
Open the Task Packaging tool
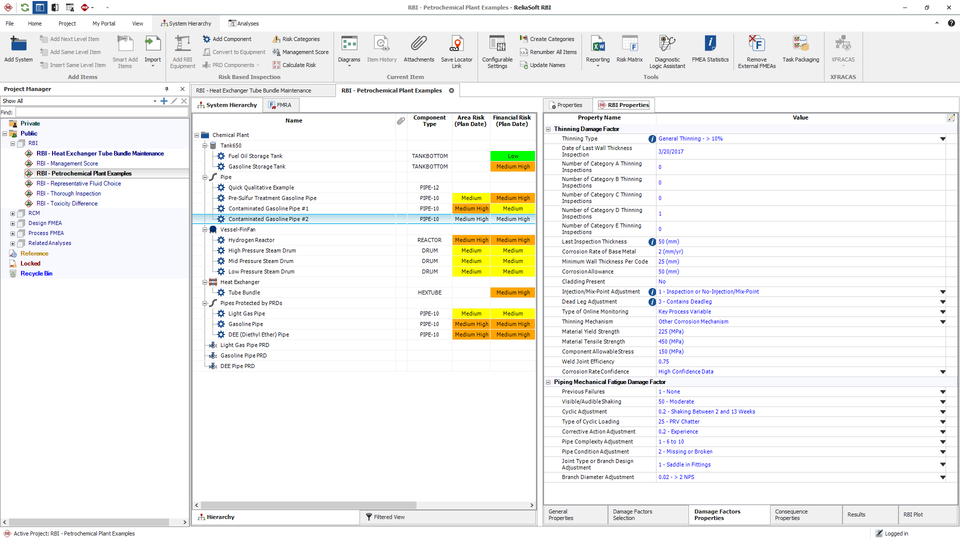pos(800,49)
